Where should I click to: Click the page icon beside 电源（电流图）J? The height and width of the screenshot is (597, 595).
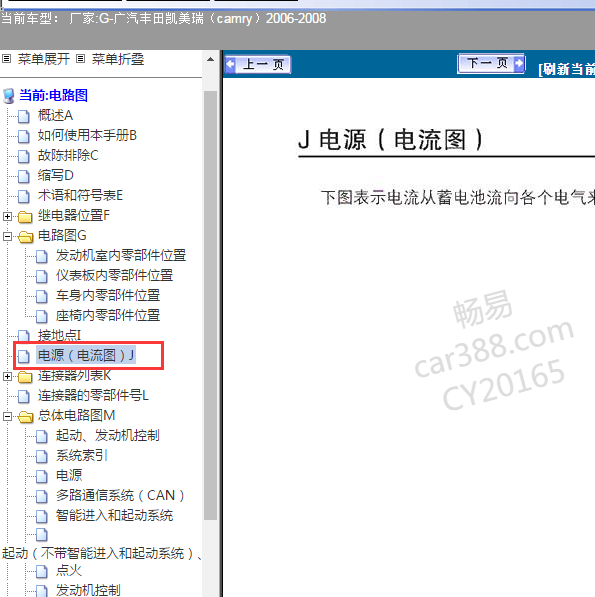pos(24,356)
